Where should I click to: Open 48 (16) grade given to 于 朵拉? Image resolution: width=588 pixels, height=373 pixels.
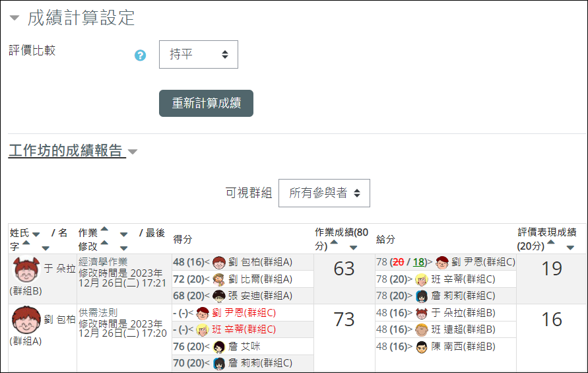click(392, 313)
